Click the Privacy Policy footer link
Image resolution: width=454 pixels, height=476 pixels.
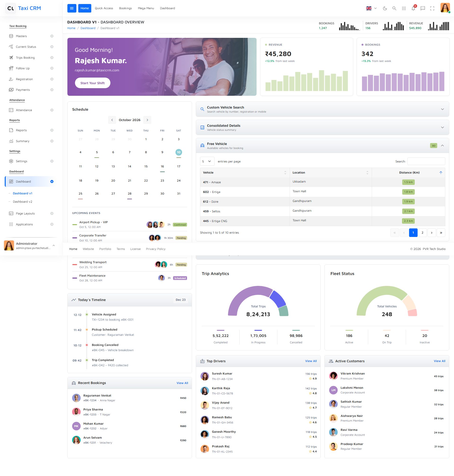[156, 249]
